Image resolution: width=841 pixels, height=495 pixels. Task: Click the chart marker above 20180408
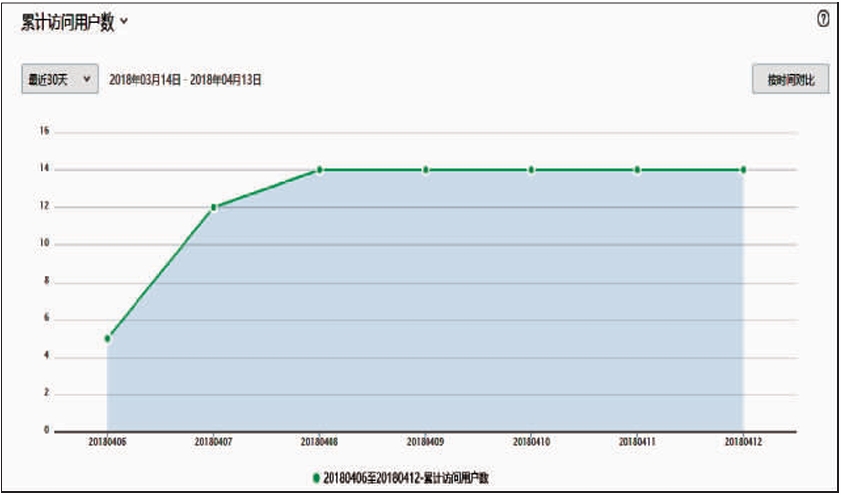tap(319, 170)
